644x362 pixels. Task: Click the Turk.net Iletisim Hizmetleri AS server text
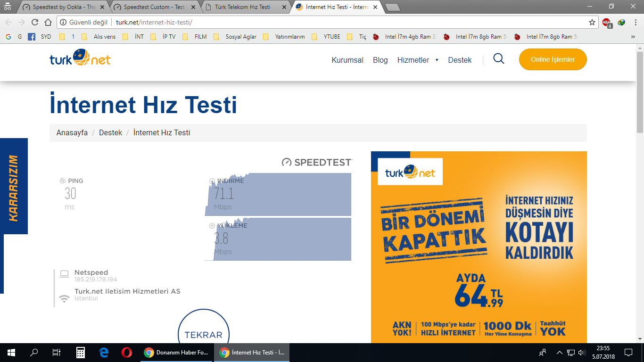[x=127, y=291]
